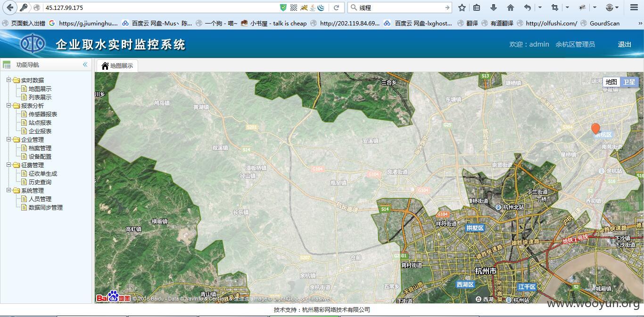Open 有道翻译 bookmark
This screenshot has height=317, width=644.
click(497, 23)
